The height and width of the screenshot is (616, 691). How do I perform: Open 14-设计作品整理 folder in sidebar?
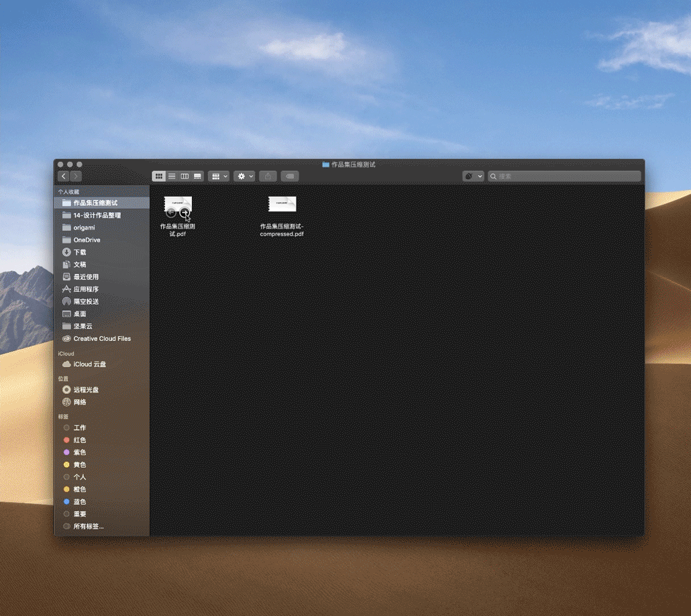(102, 215)
